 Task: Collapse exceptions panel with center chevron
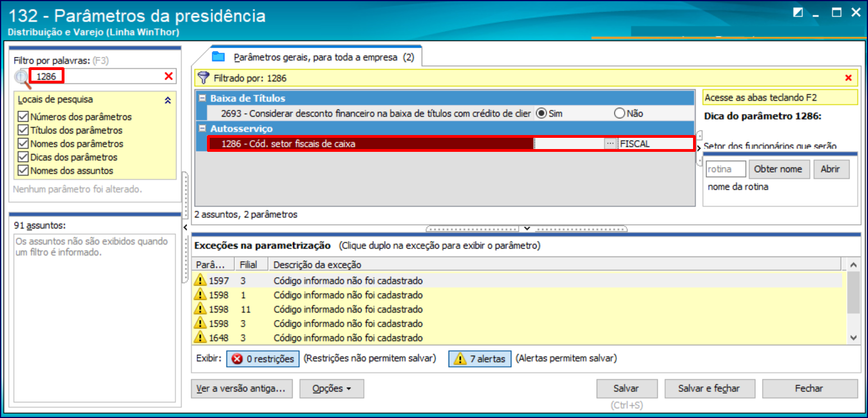pyautogui.click(x=527, y=228)
